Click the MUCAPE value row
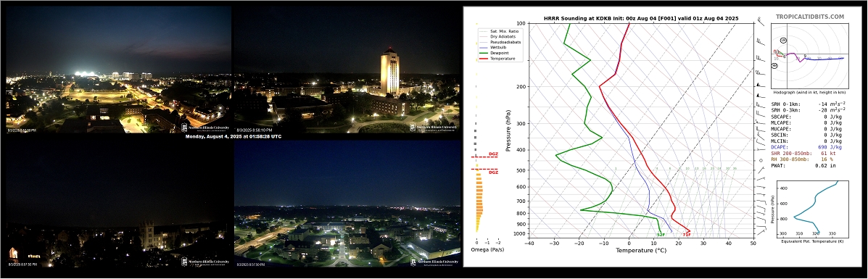This screenshot has width=868, height=279. point(806,128)
